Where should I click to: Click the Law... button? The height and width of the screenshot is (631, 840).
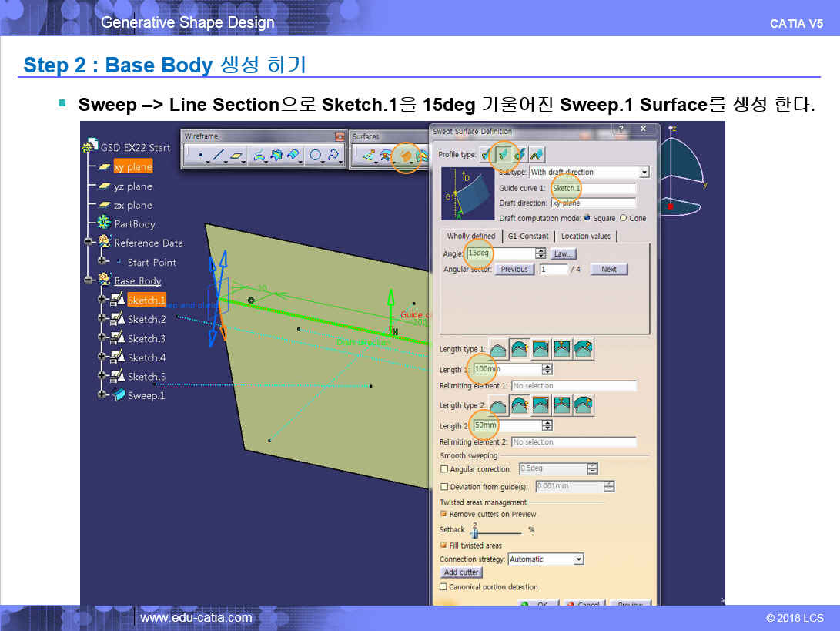point(563,253)
